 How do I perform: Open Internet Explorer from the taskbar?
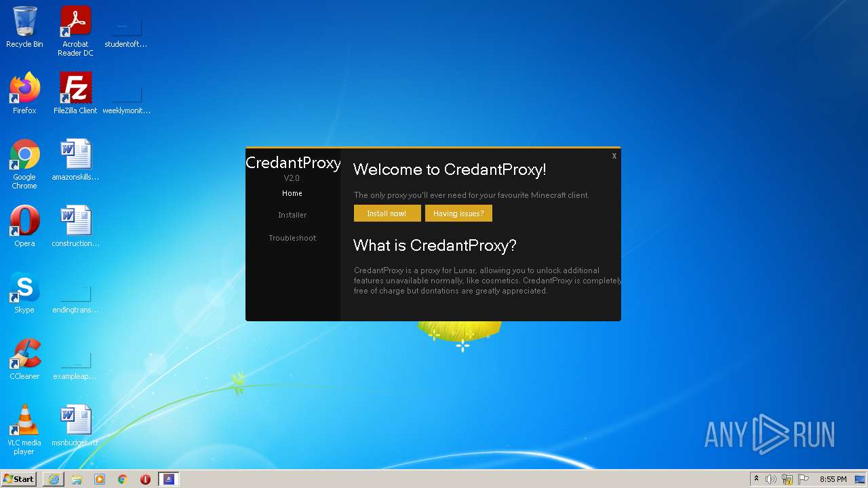[x=54, y=479]
